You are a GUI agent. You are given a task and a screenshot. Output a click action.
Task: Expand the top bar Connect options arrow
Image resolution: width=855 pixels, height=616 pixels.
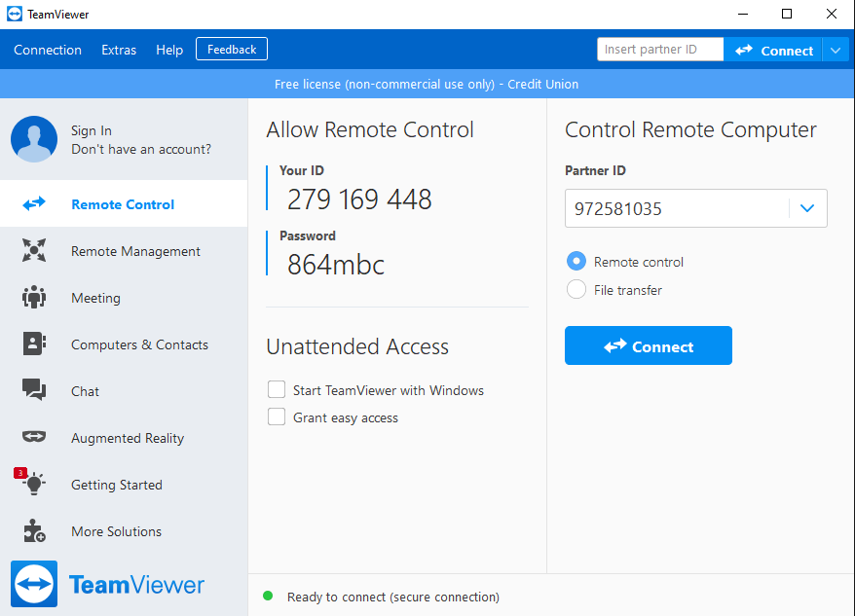[836, 51]
